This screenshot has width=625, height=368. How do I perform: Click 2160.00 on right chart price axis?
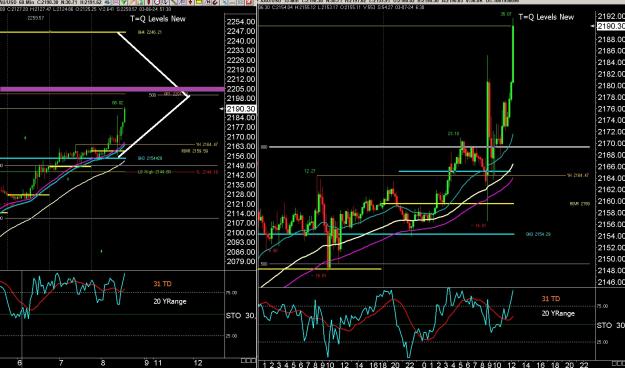tap(611, 201)
